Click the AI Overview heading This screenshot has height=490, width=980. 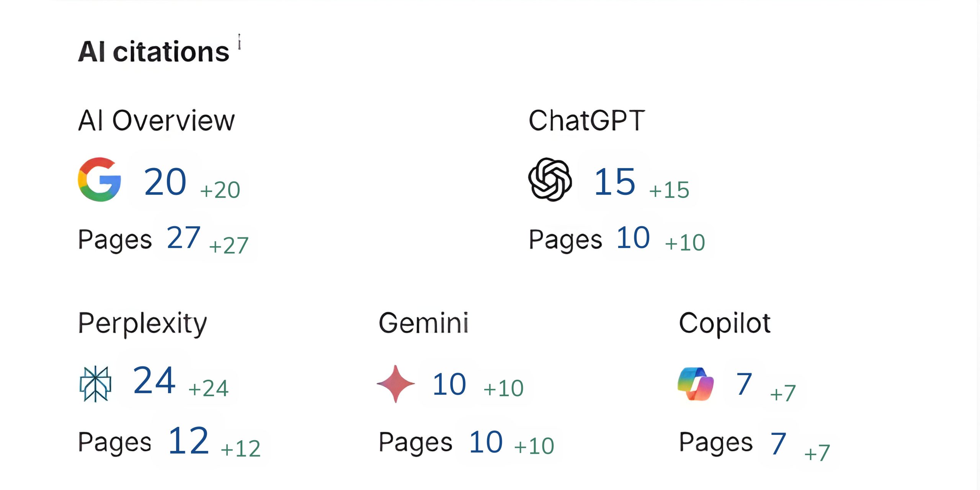click(156, 121)
